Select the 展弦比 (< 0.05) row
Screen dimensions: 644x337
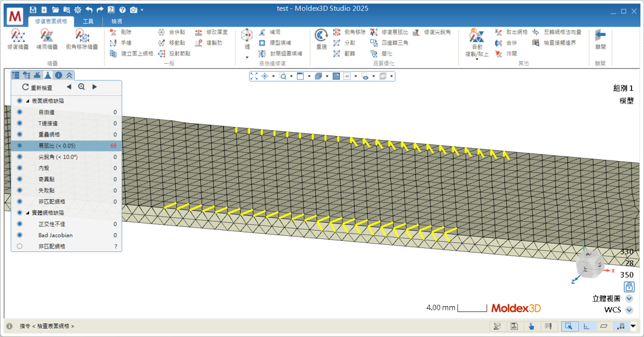67,146
